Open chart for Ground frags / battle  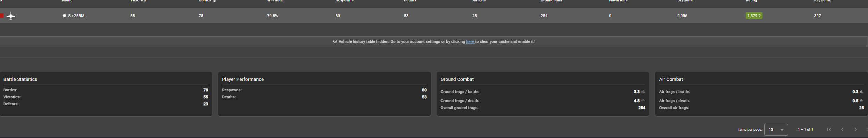click(643, 92)
